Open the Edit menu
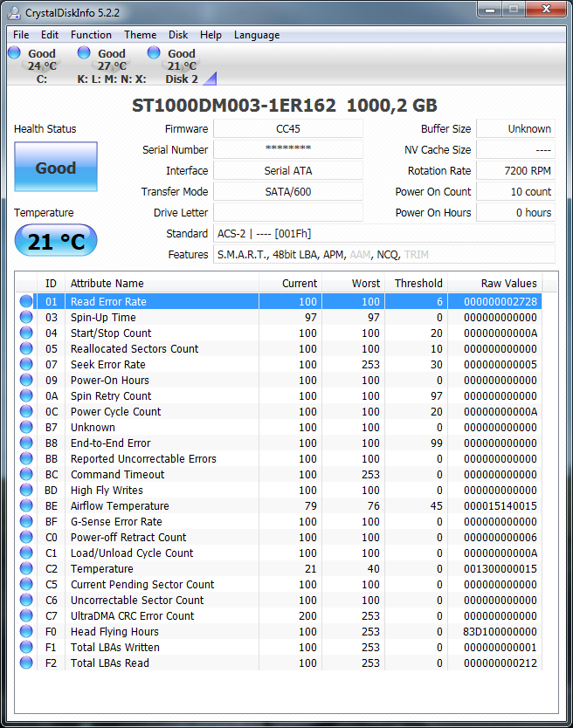 coord(50,35)
